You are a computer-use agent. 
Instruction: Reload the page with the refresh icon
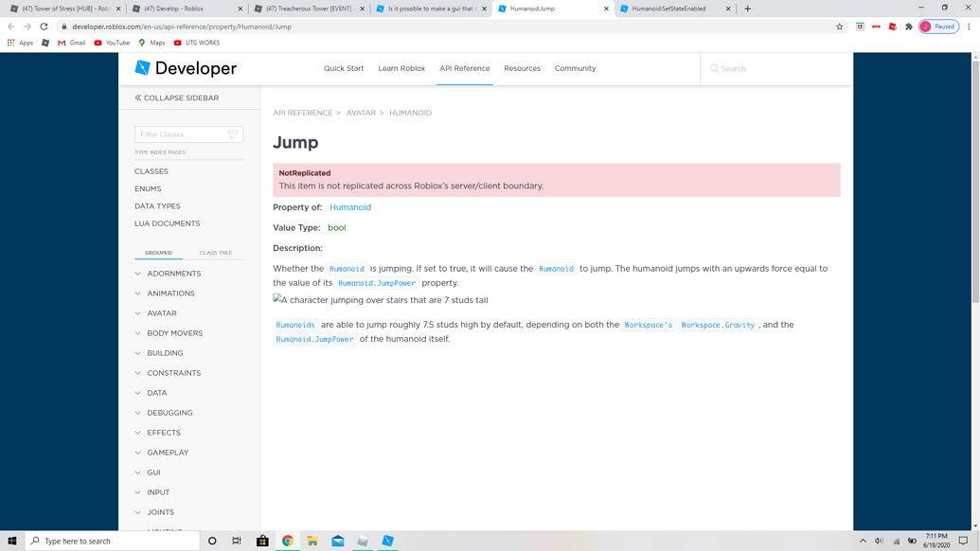click(44, 27)
